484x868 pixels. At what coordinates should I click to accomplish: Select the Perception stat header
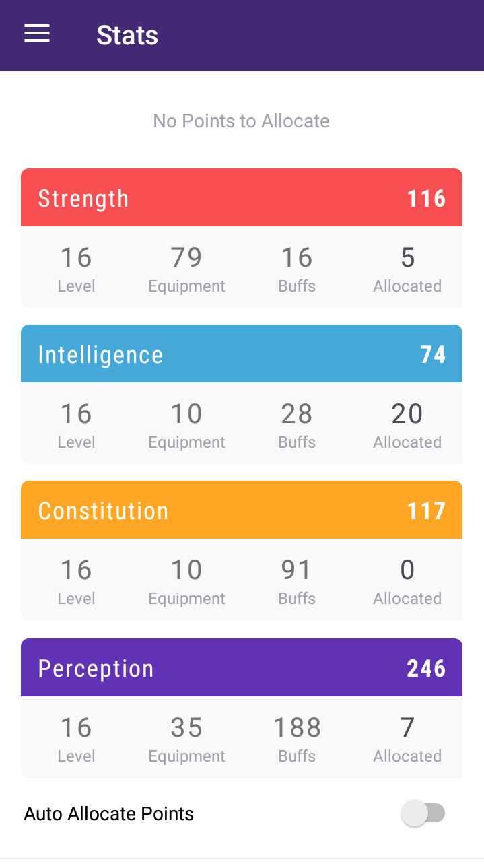[x=241, y=668]
